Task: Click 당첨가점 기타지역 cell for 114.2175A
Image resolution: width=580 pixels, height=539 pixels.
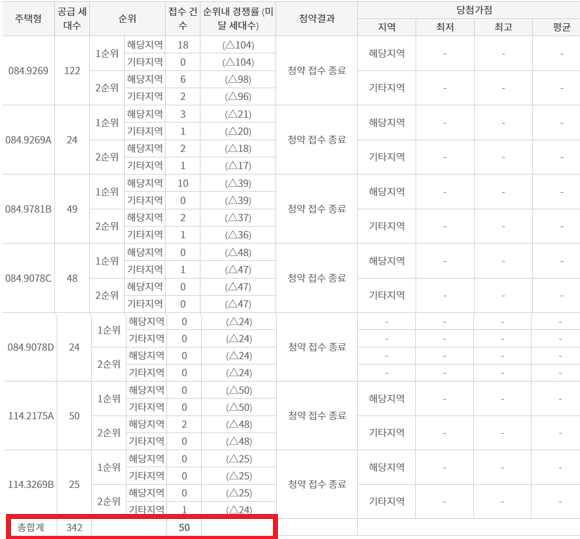Action: pyautogui.click(x=387, y=433)
